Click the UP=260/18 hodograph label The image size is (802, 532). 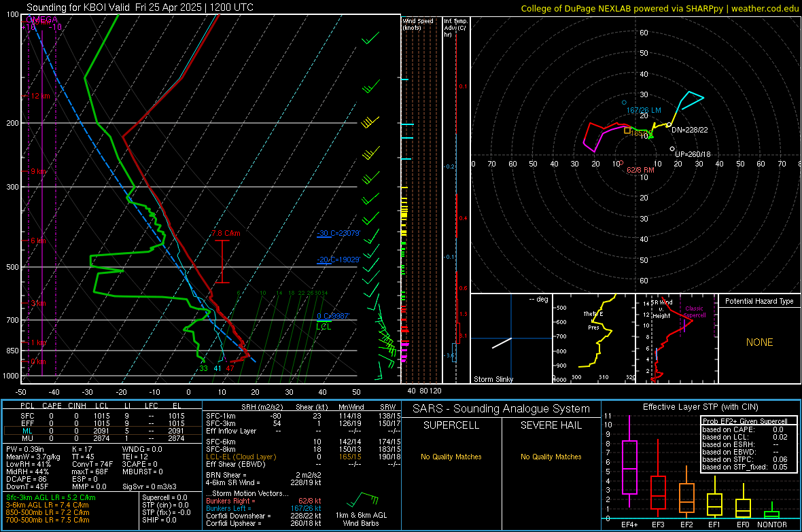click(x=693, y=154)
